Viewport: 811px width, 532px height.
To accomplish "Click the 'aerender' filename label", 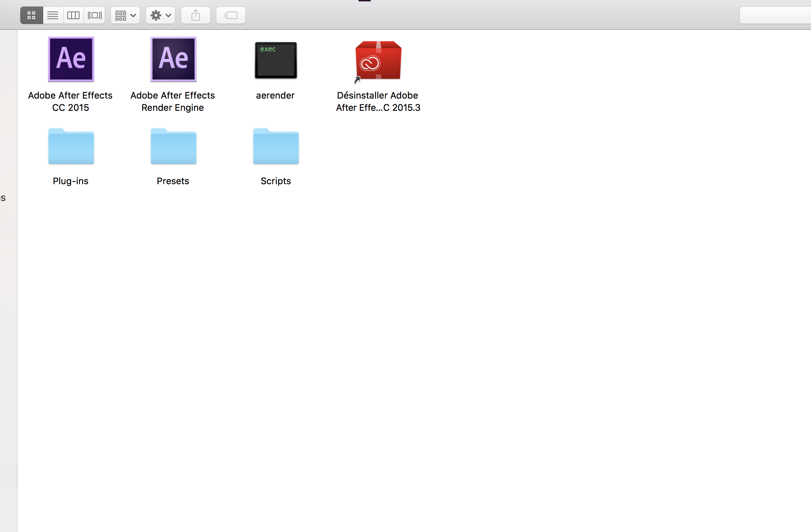I will coord(275,96).
